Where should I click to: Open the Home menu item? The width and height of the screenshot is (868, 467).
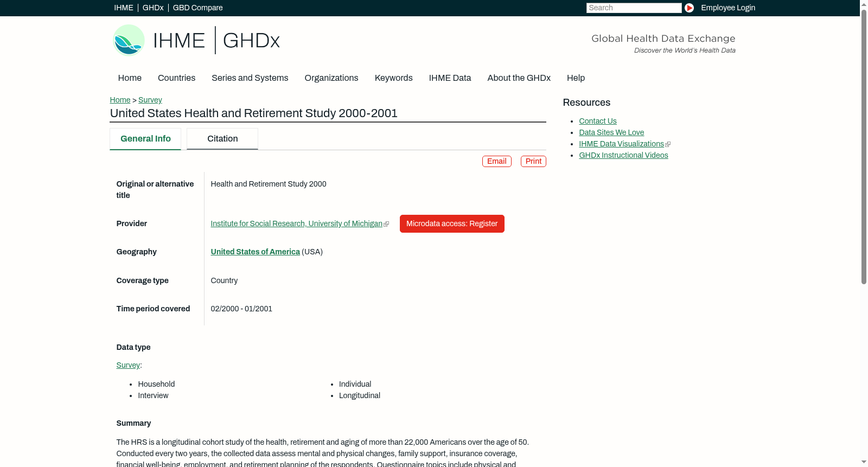pos(130,78)
